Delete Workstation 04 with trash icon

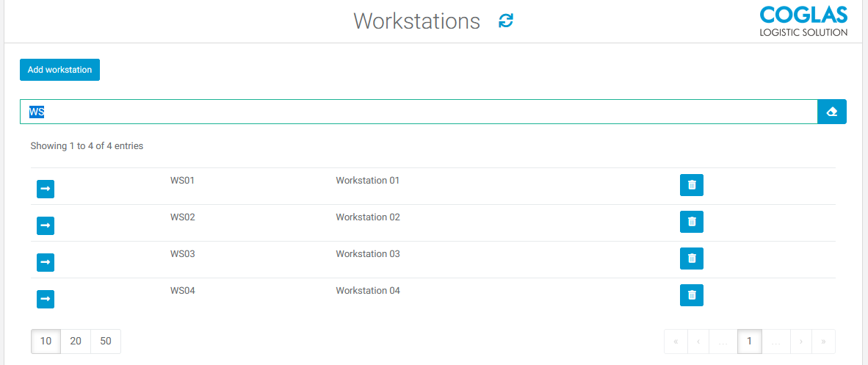(x=691, y=295)
